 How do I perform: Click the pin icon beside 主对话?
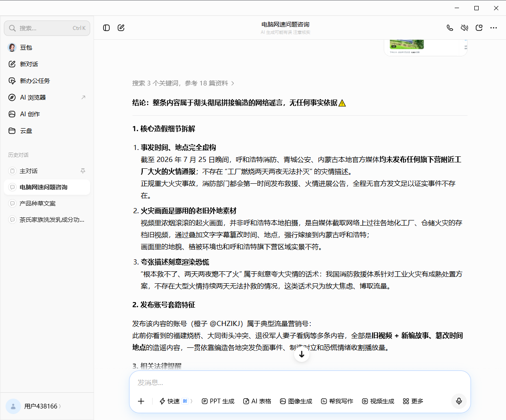(x=83, y=171)
